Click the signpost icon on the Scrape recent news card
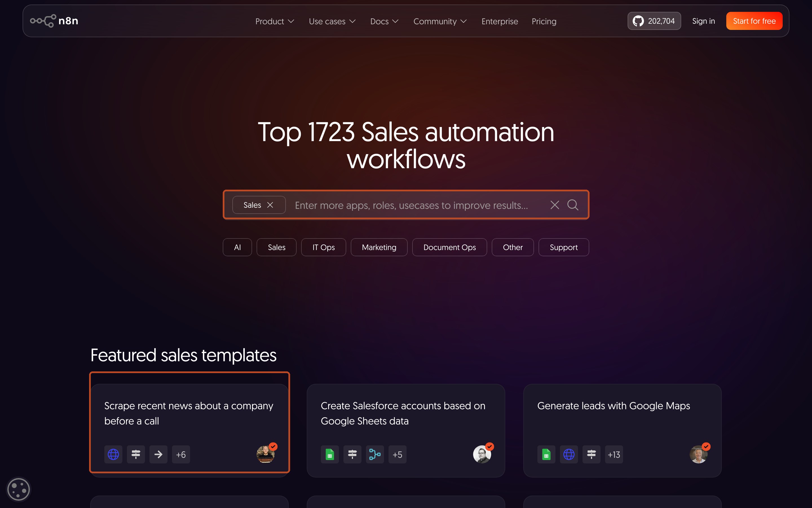 click(x=136, y=454)
